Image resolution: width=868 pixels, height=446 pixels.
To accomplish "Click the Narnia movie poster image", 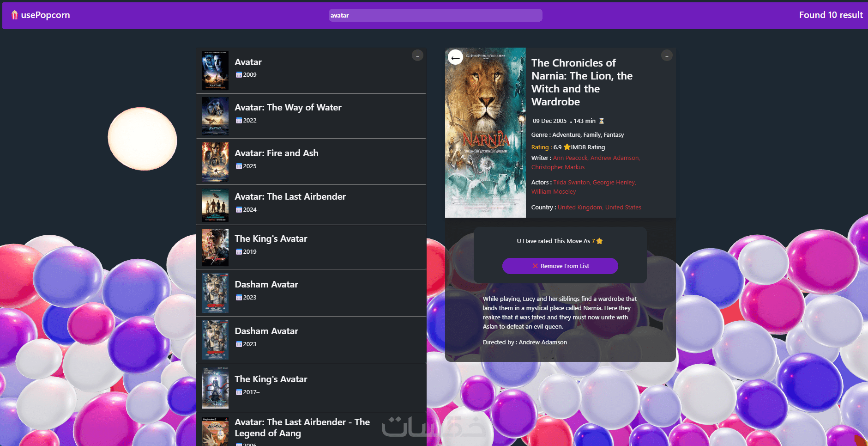I will point(485,133).
